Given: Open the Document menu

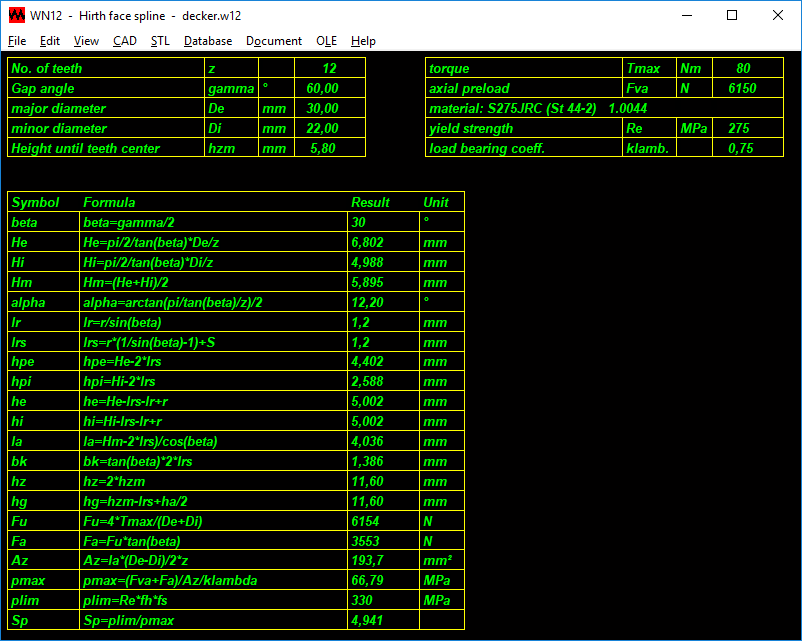Looking at the screenshot, I should tap(273, 41).
